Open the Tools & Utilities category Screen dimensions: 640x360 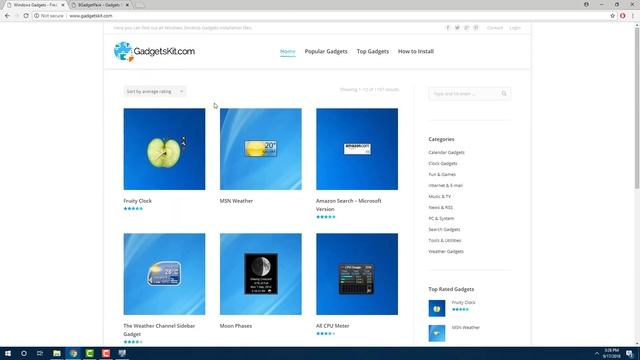(x=445, y=240)
